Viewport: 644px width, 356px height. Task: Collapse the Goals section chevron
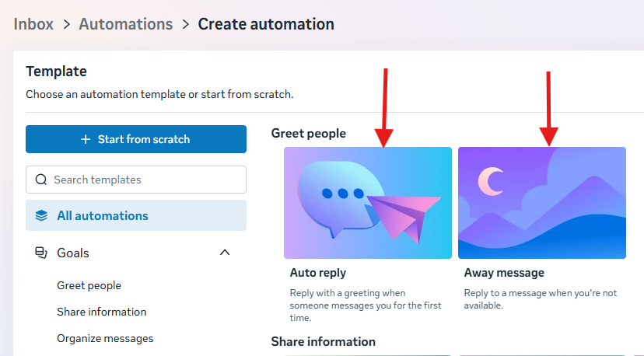pyautogui.click(x=225, y=253)
